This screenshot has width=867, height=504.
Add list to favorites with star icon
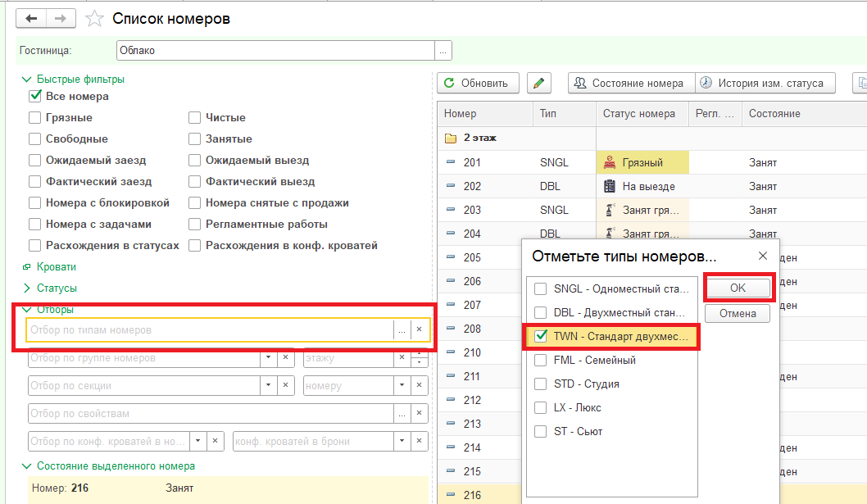pyautogui.click(x=95, y=19)
